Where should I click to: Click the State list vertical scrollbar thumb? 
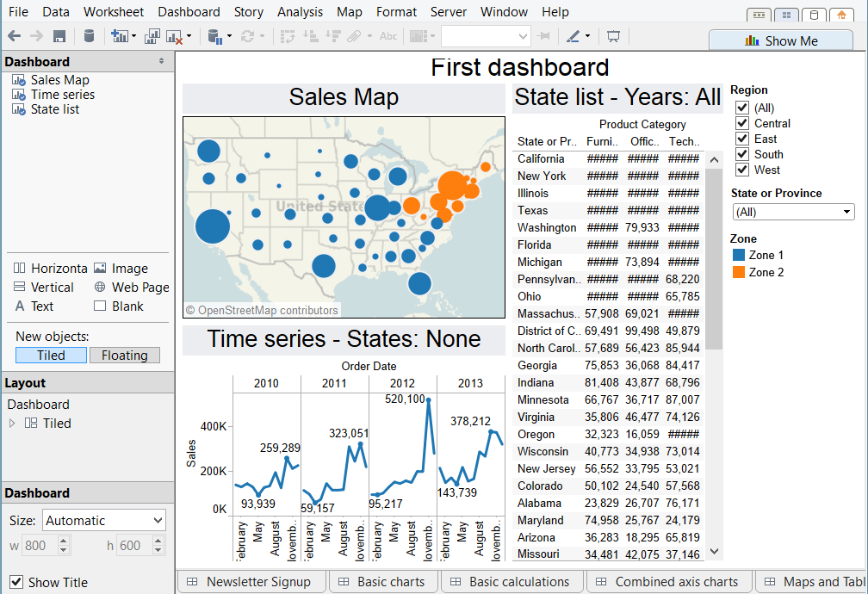[x=714, y=259]
